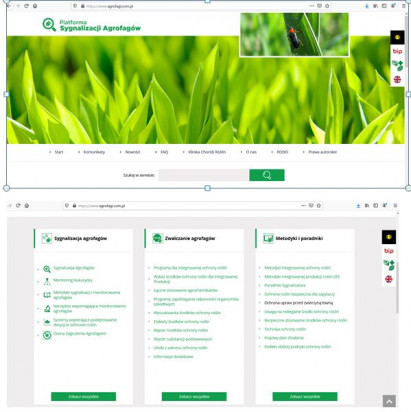Click the green magnifier search button
This screenshot has height=412, width=411.
267,175
